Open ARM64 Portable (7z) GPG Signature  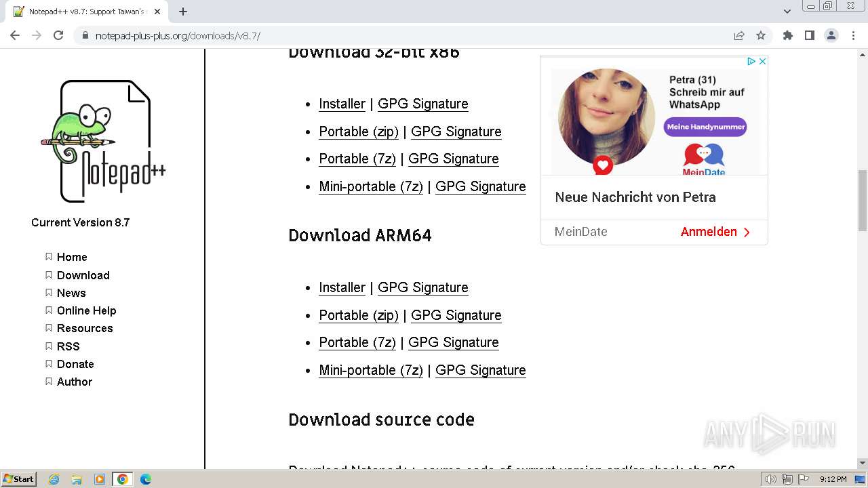[x=453, y=342]
